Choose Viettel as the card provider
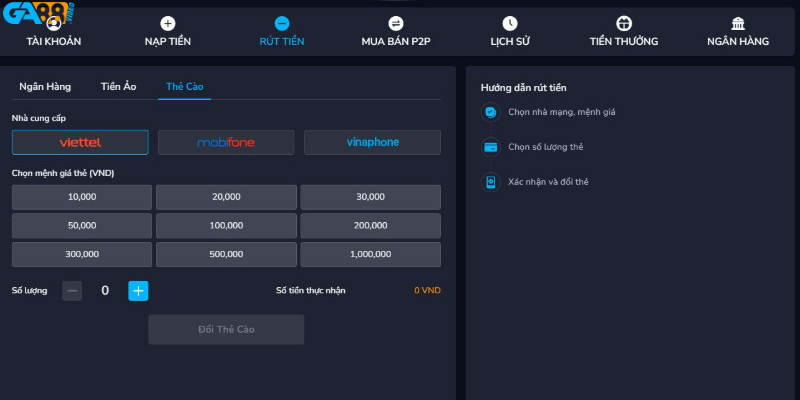The width and height of the screenshot is (800, 400). 80,142
